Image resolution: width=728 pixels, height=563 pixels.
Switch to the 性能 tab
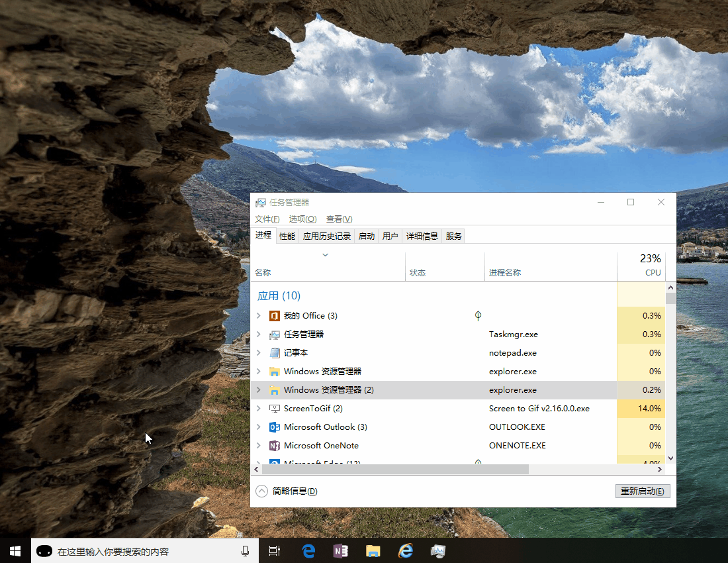tap(287, 235)
